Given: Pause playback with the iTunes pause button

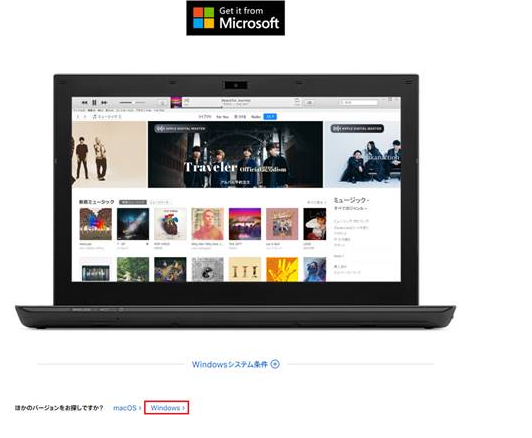Looking at the screenshot, I should coord(94,102).
